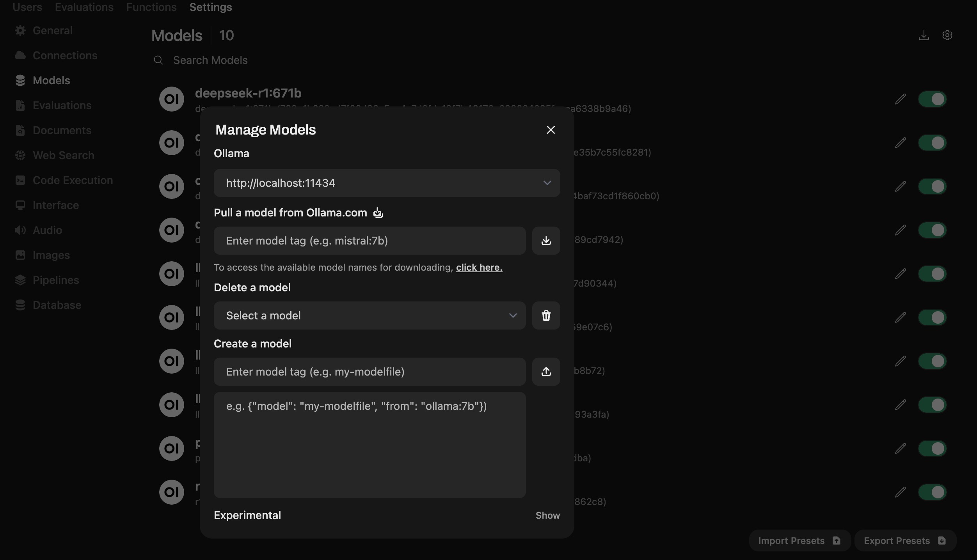The height and width of the screenshot is (560, 977).
Task: Click the trash icon to delete model
Action: (546, 315)
